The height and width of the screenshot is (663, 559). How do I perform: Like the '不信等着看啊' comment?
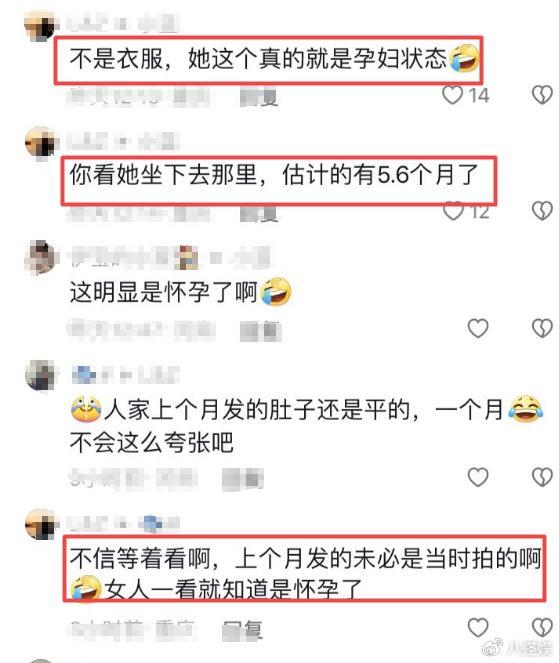478,627
